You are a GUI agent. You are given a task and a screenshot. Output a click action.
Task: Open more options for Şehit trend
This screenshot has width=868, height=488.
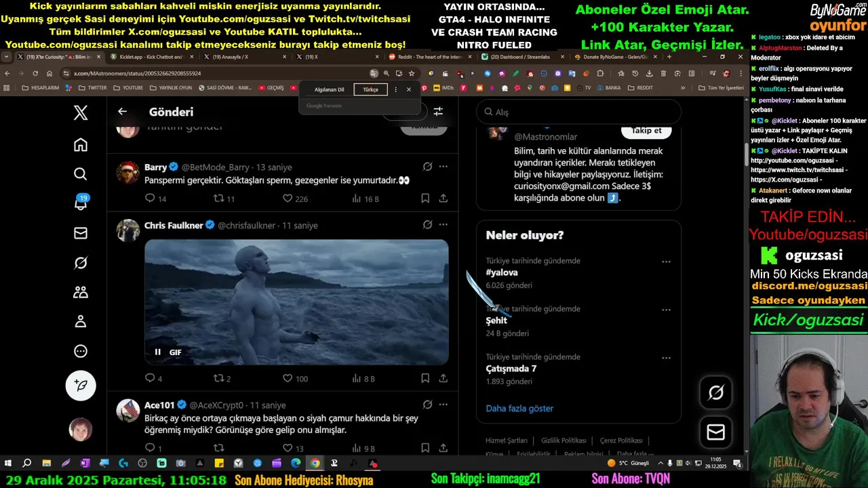click(666, 310)
